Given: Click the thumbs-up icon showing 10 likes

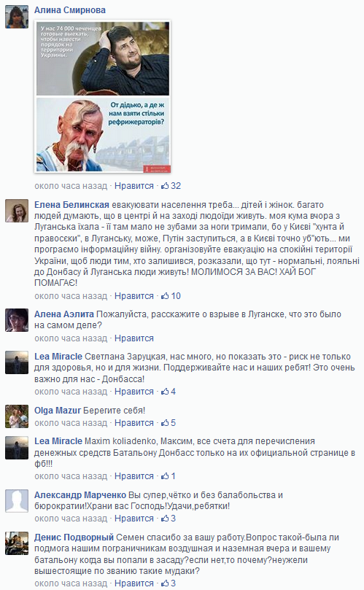Looking at the screenshot, I should pos(165,296).
